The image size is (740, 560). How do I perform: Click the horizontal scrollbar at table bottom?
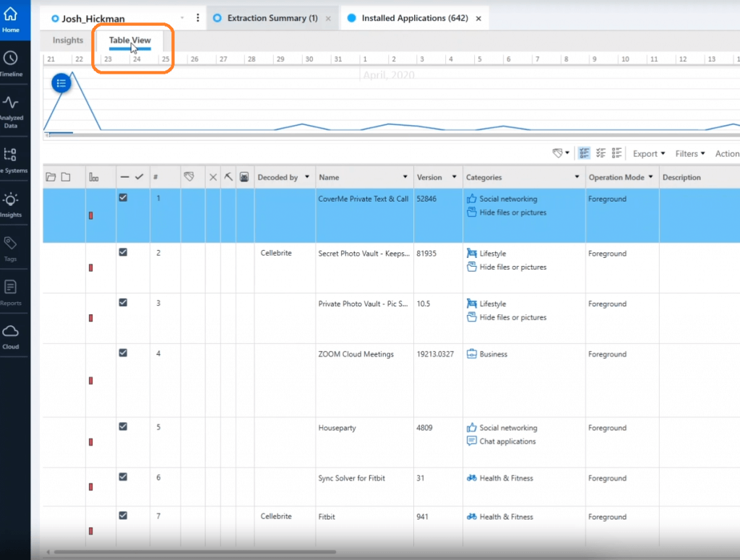point(195,553)
